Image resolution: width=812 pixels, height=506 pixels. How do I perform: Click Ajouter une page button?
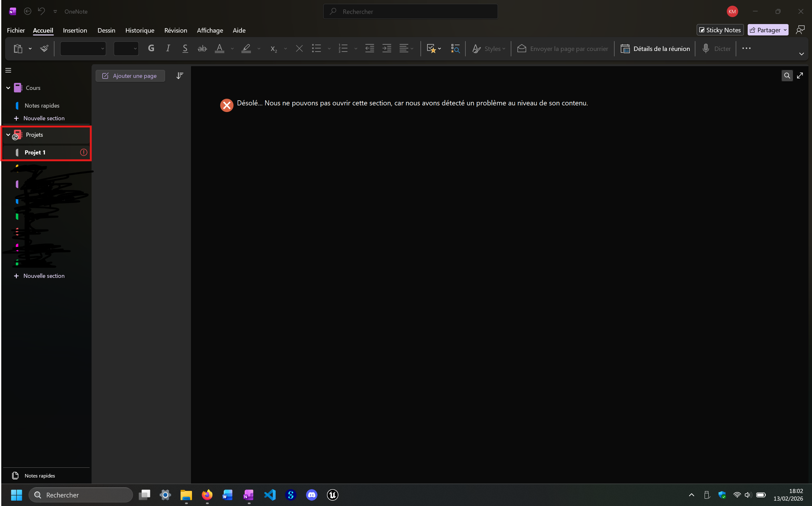(x=130, y=76)
